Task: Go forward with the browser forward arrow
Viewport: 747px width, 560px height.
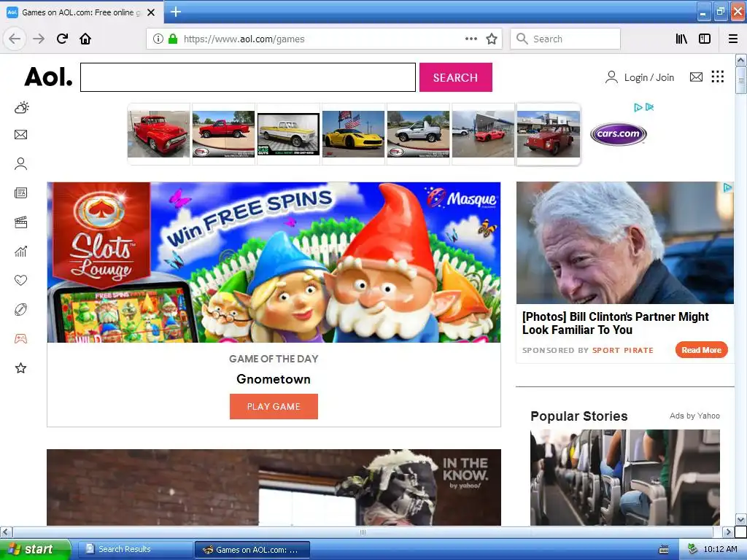Action: pyautogui.click(x=39, y=39)
